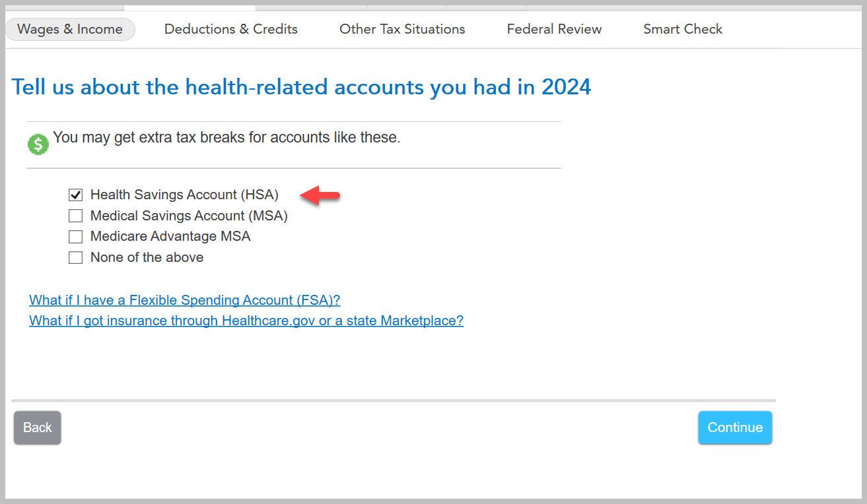This screenshot has height=504, width=867.
Task: Click the health-related accounts page heading
Action: coord(301,87)
